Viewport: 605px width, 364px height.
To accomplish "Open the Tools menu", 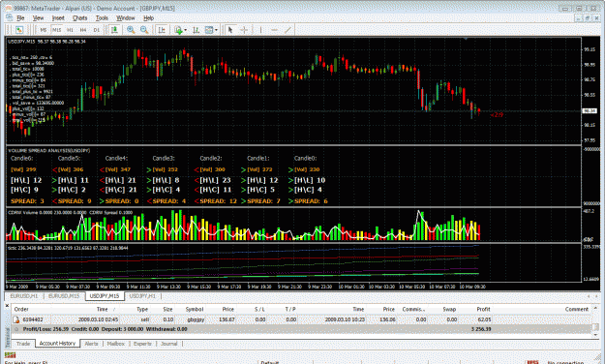I will 102,18.
